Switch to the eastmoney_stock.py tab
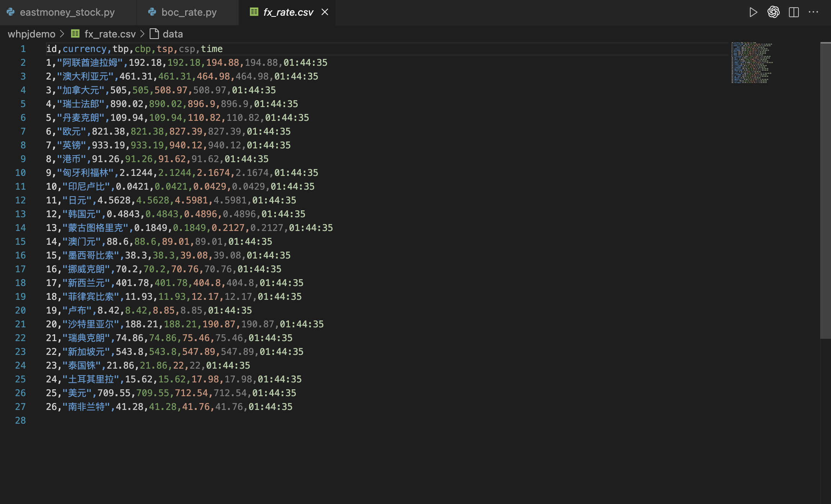831x504 pixels. pos(67,12)
